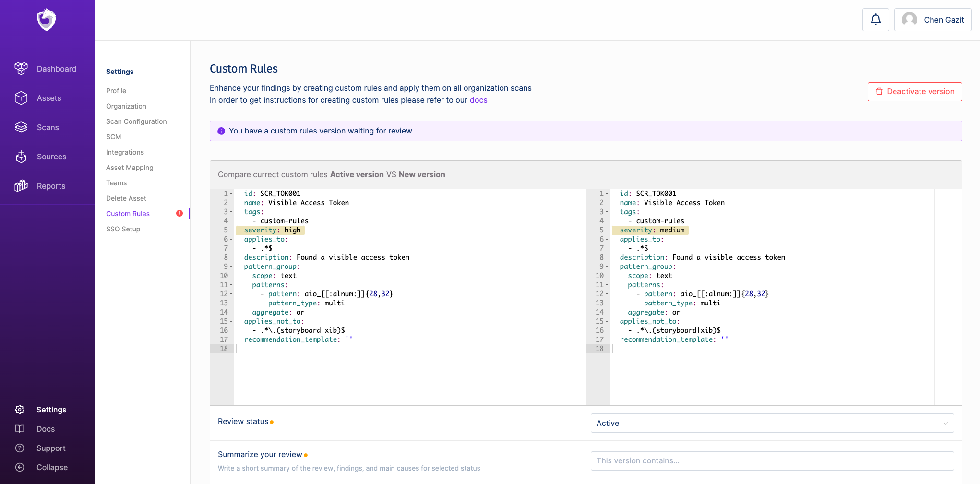
Task: Click the shield logo in the sidebar
Action: point(47,20)
